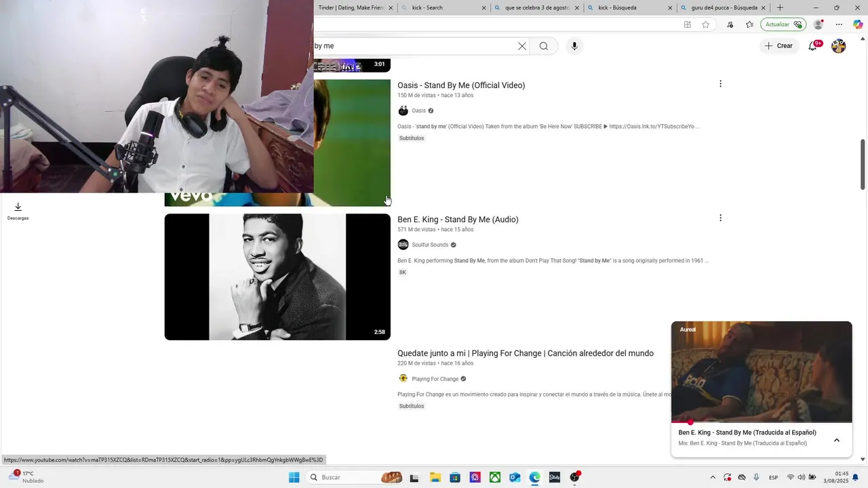The width and height of the screenshot is (868, 488).
Task: Open Task View on taskbar
Action: (414, 477)
